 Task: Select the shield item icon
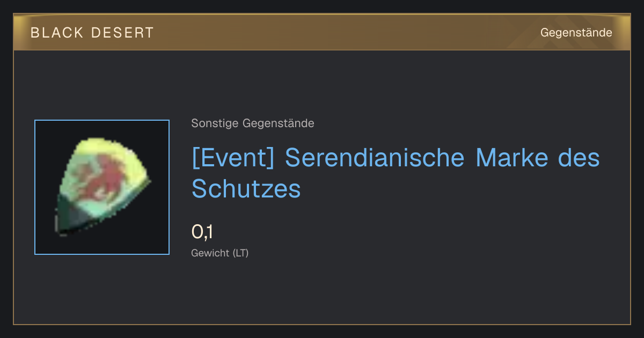pyautogui.click(x=102, y=187)
